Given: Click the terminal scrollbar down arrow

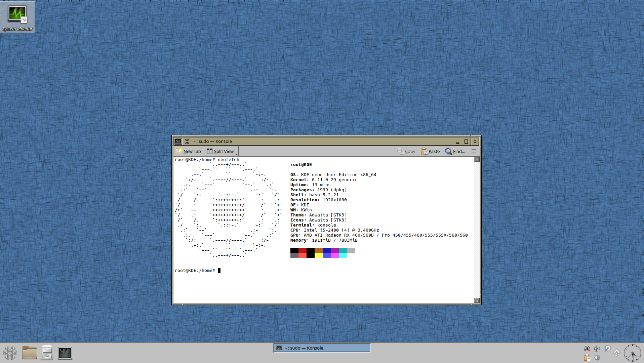Looking at the screenshot, I should pos(477,300).
